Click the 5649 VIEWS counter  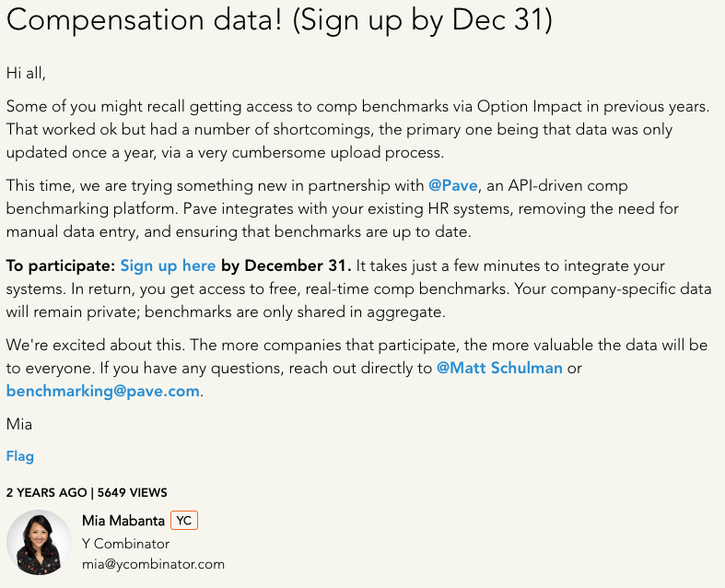133,493
